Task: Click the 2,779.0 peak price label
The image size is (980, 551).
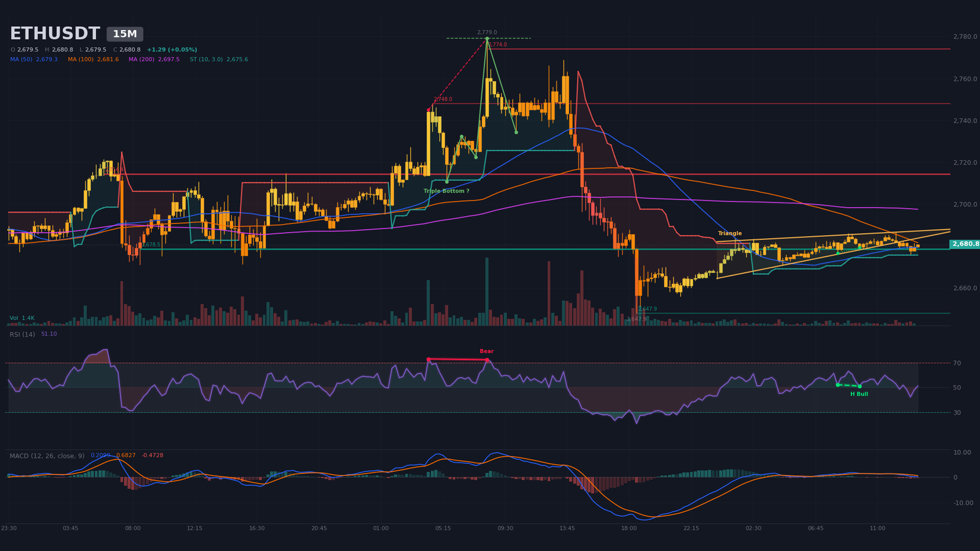Action: (x=487, y=32)
